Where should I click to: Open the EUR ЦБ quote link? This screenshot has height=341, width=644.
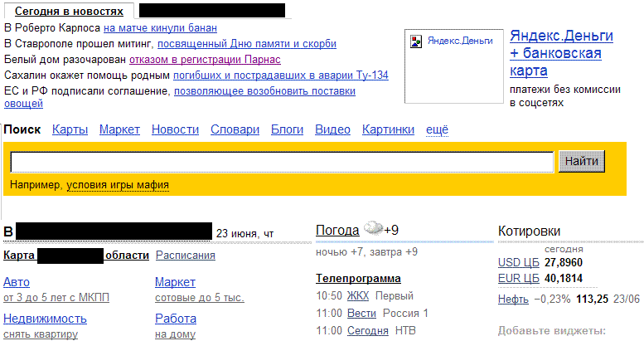(x=518, y=279)
